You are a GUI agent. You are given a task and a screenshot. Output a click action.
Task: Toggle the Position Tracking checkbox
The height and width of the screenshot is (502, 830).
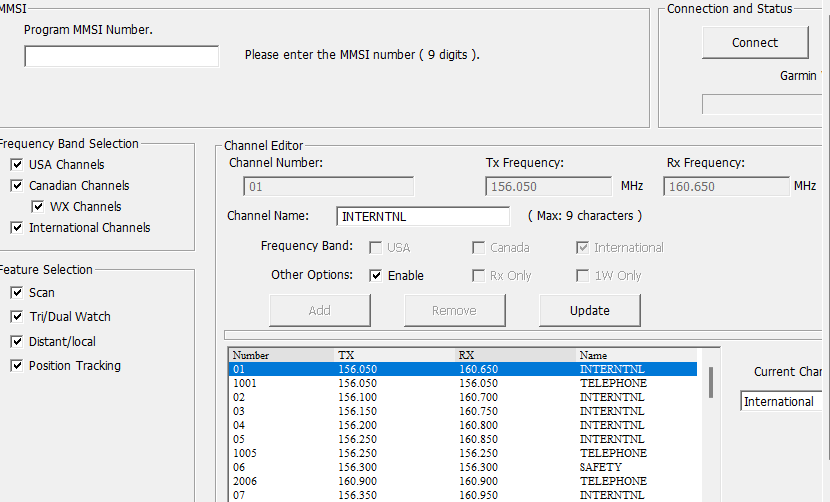point(17,366)
